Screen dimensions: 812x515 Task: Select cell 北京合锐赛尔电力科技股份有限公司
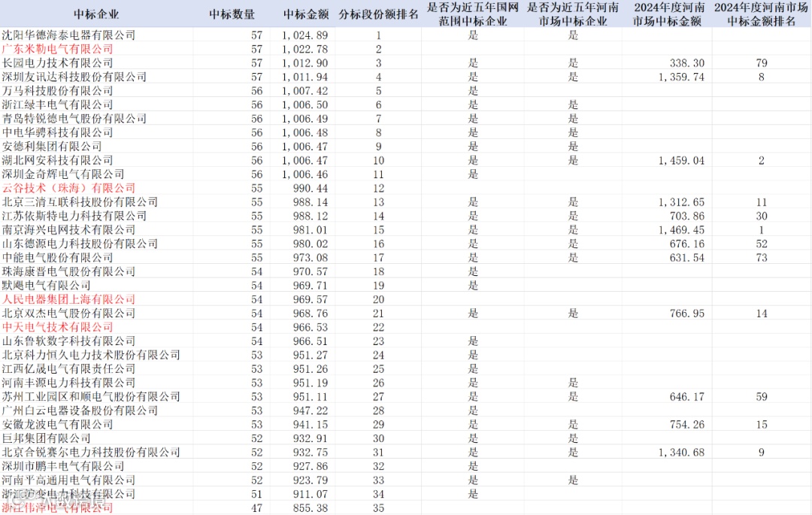tap(91, 453)
